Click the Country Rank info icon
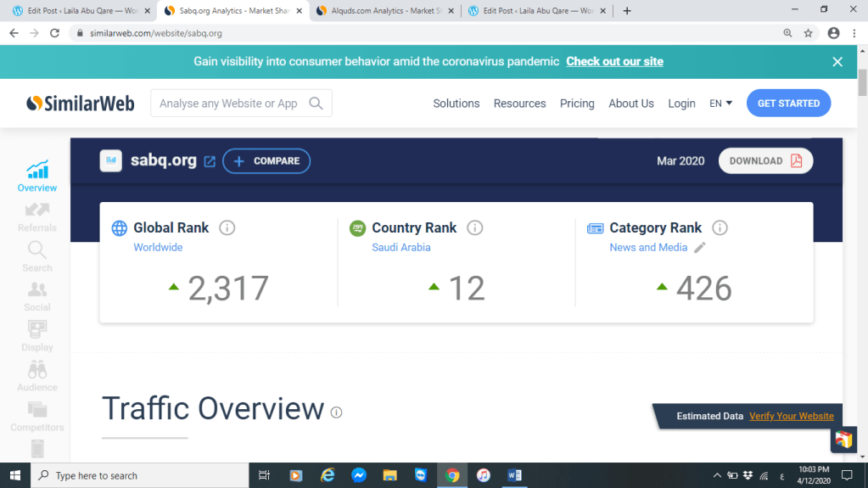 [x=475, y=227]
